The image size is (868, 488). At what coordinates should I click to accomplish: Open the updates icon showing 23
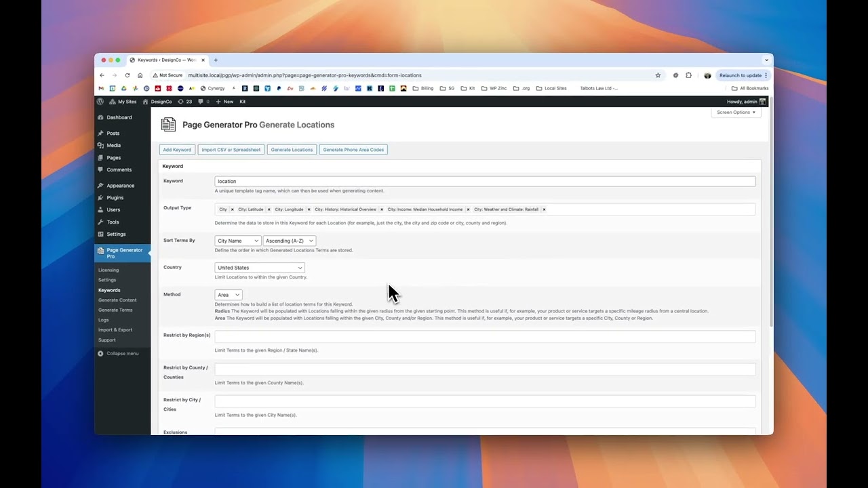(x=184, y=102)
